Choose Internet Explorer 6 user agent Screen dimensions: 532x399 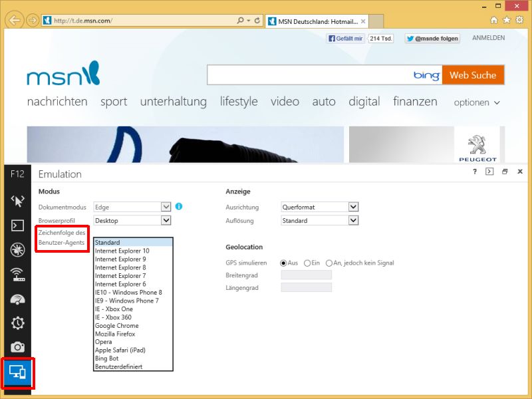(134, 284)
